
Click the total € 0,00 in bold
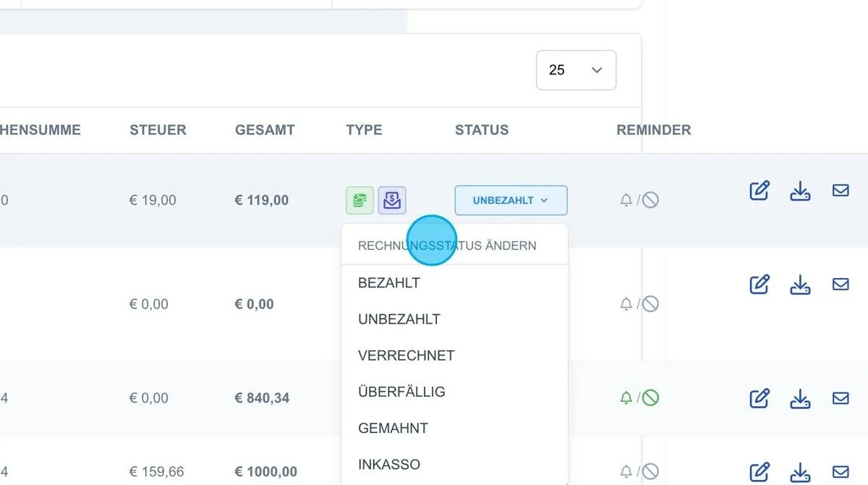(254, 304)
